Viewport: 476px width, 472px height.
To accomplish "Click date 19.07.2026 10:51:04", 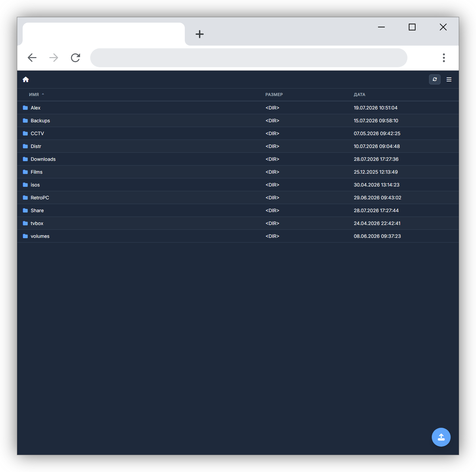I will click(x=376, y=108).
